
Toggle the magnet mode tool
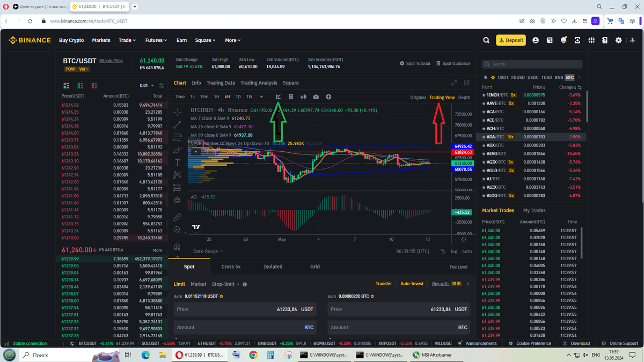tap(178, 247)
